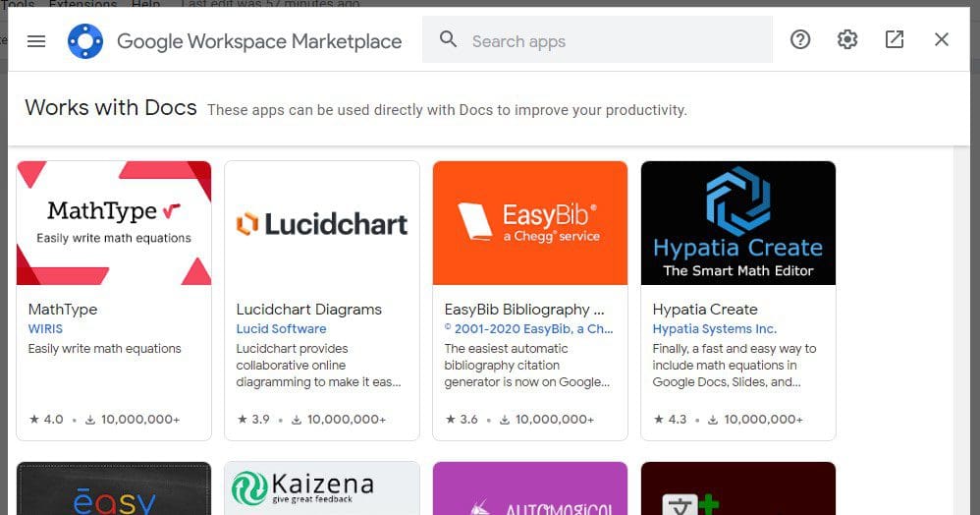This screenshot has height=515, width=980.
Task: Select Lucidchart Diagrams app title
Action: coord(308,310)
